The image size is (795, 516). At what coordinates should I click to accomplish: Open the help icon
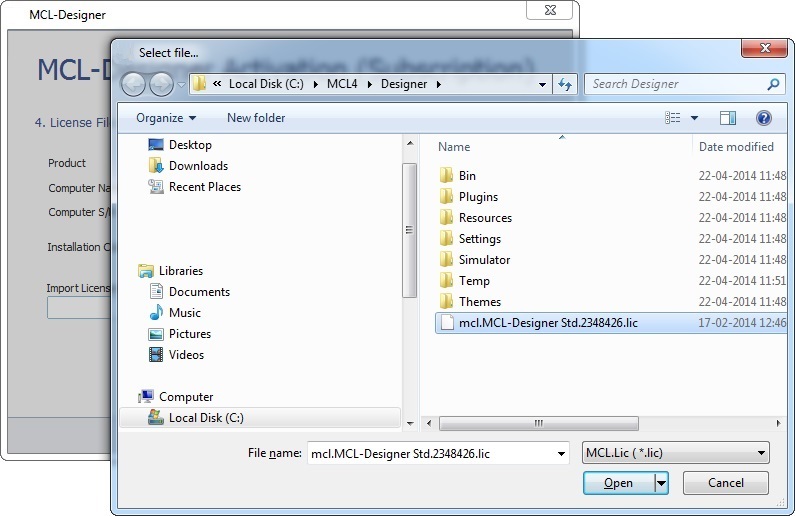click(x=764, y=118)
